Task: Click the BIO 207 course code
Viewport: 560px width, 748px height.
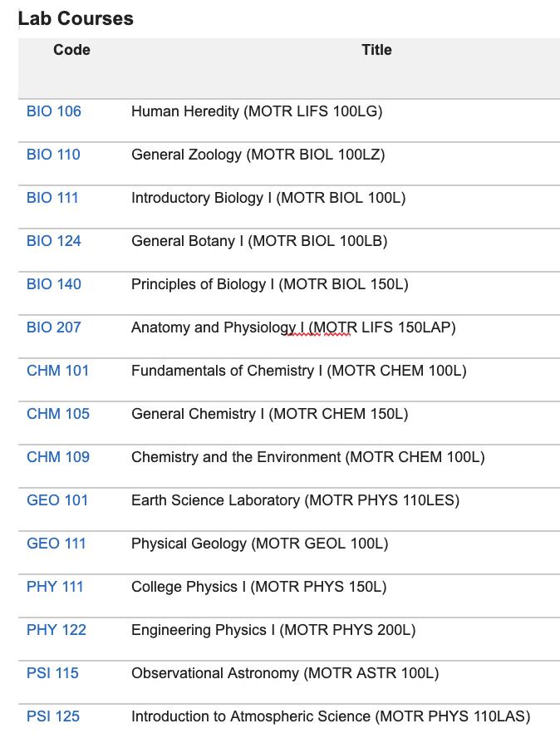Action: pyautogui.click(x=54, y=327)
